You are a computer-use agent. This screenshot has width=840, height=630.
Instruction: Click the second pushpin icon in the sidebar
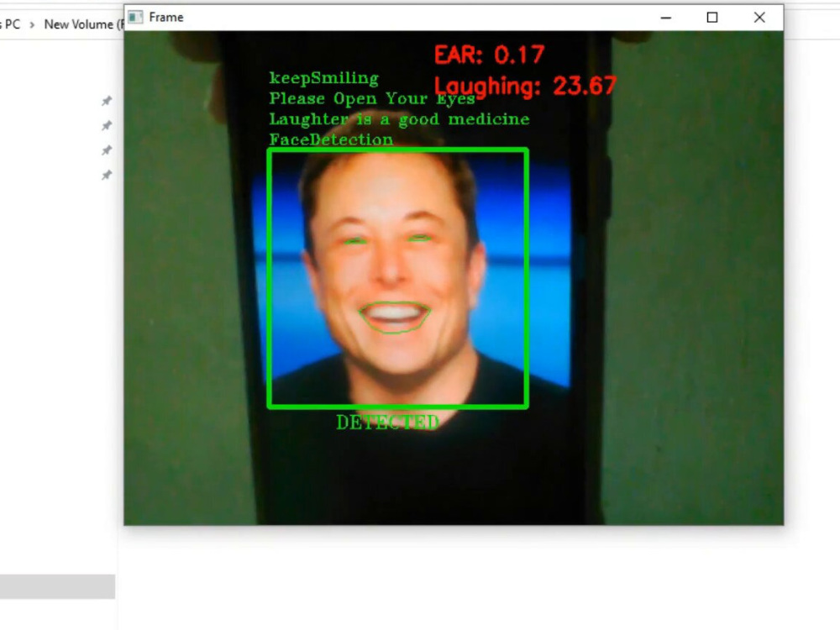click(106, 126)
